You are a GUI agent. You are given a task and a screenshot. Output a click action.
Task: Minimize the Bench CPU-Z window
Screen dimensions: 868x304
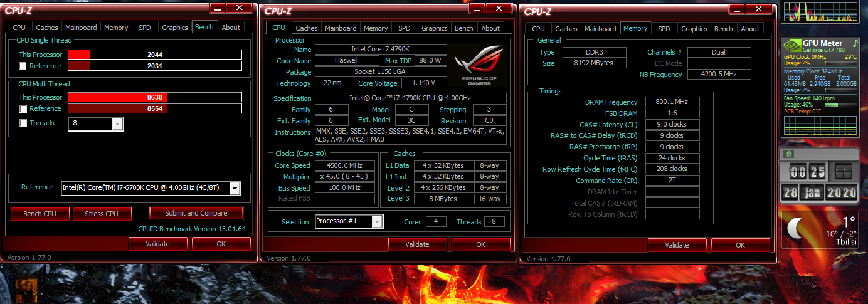217,8
